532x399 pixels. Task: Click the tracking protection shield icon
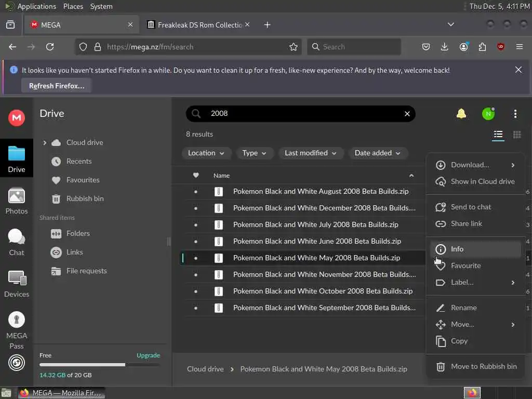[x=83, y=47]
